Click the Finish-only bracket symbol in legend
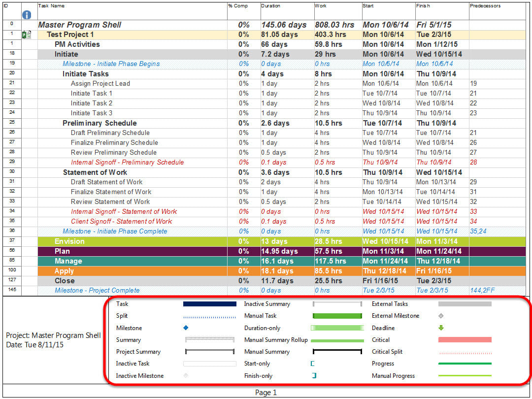Screen dimensions: 532x399 (x=314, y=375)
